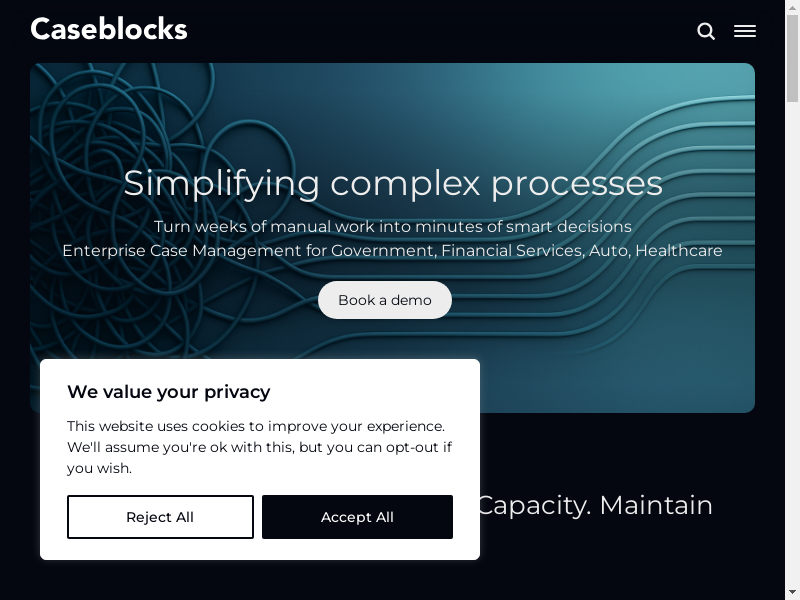
Task: Accept all cookies
Action: (357, 517)
